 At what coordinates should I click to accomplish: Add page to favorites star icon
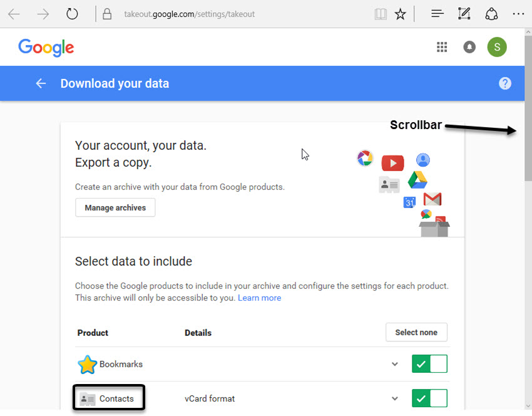[x=401, y=14]
